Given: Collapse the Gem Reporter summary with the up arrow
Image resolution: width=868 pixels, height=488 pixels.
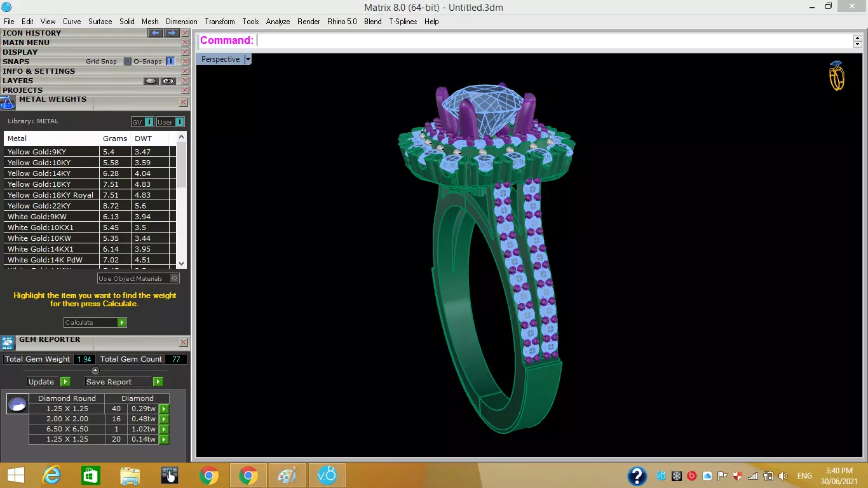Looking at the screenshot, I should click(x=95, y=370).
